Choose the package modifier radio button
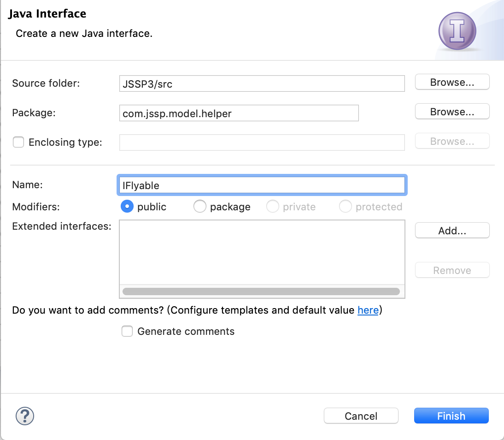The image size is (504, 440). click(x=199, y=206)
